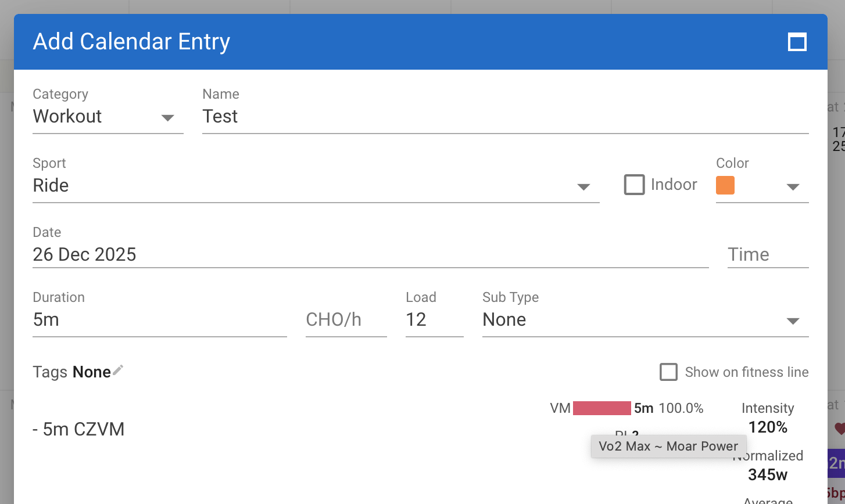The height and width of the screenshot is (504, 845).
Task: Select the orange color swatch
Action: coord(725,185)
